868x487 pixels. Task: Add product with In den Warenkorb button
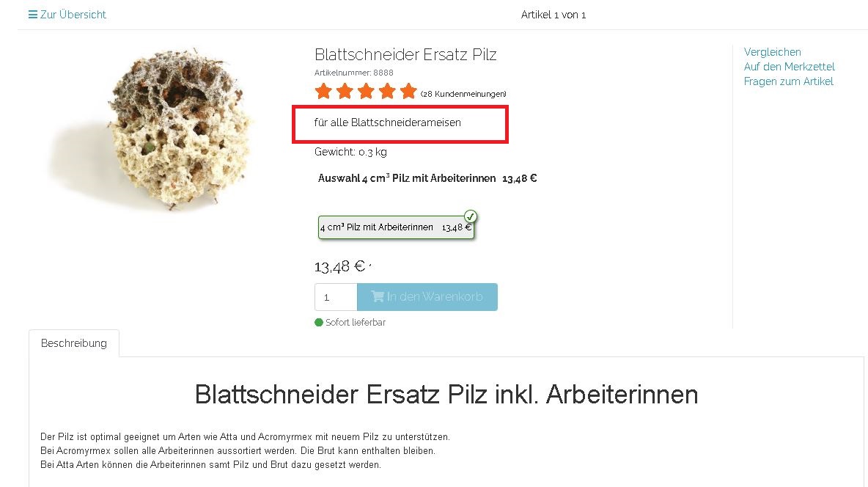tap(427, 297)
